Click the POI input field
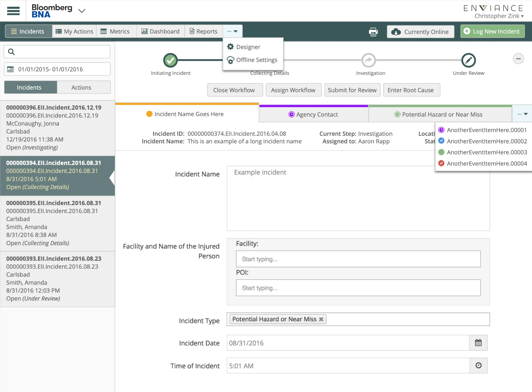Image resolution: width=532 pixels, height=392 pixels. coord(358,288)
